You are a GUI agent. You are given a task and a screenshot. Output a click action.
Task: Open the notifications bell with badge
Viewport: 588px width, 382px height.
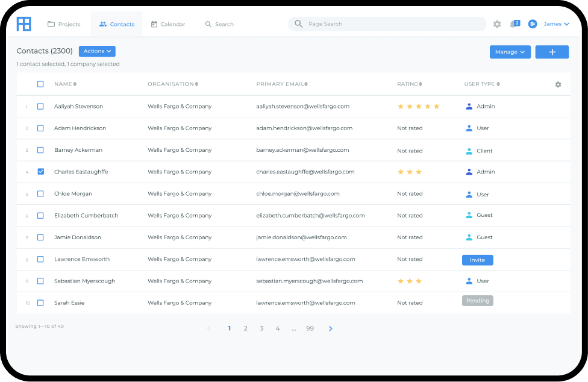pyautogui.click(x=514, y=24)
